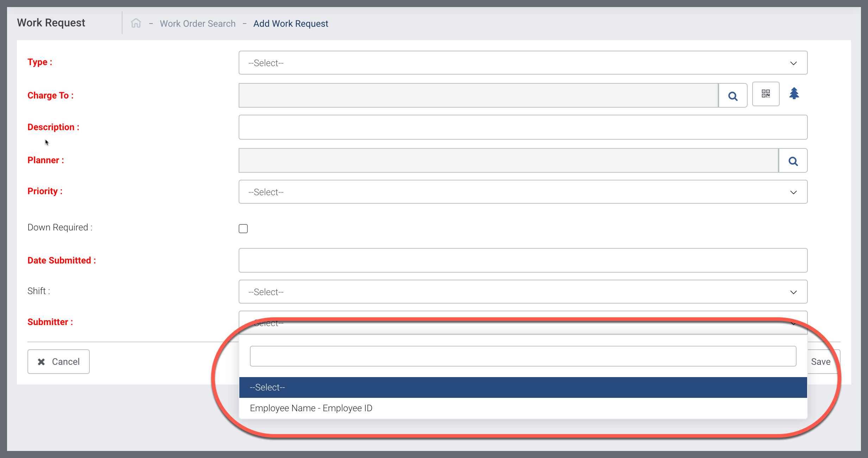868x458 pixels.
Task: Go to Work Order Search breadcrumb
Action: pos(197,24)
